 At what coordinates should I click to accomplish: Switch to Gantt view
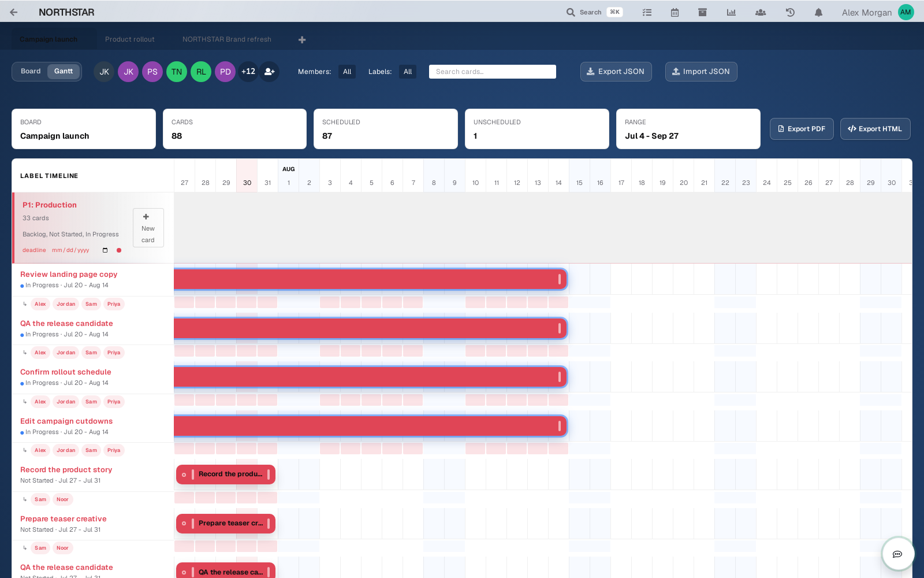(x=64, y=71)
